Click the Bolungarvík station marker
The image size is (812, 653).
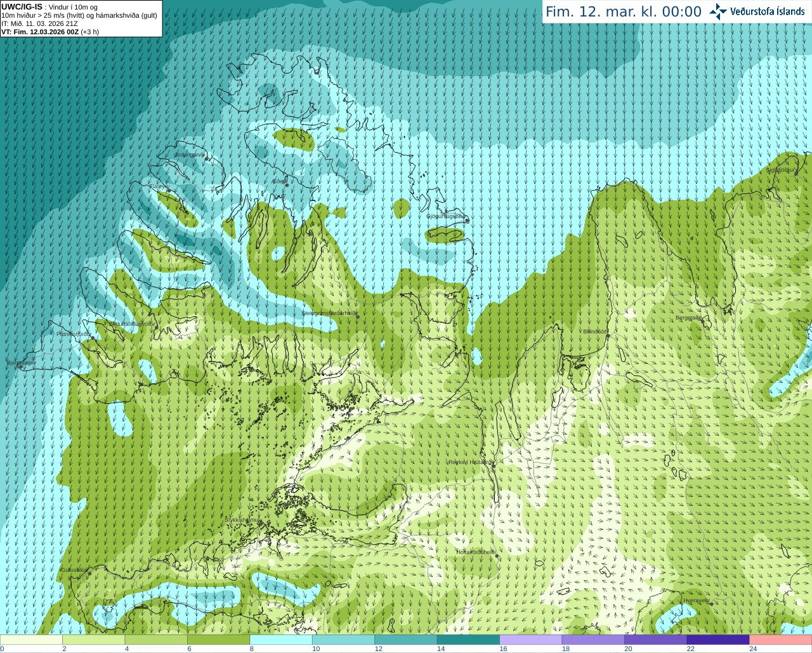[x=207, y=158]
